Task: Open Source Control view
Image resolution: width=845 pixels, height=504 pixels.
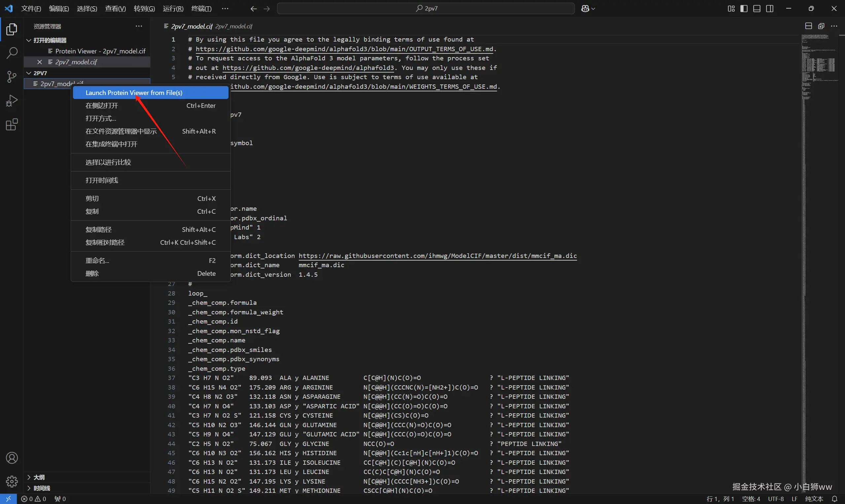Action: [12, 77]
